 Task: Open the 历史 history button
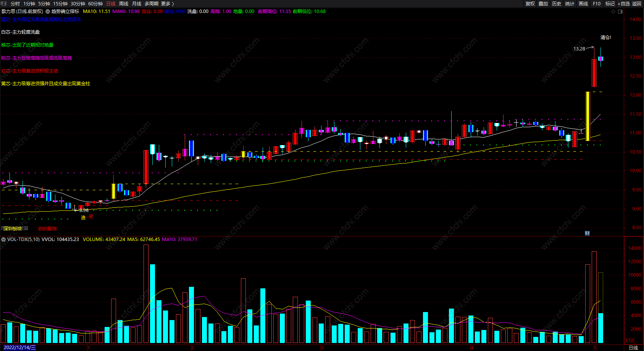tap(557, 3)
